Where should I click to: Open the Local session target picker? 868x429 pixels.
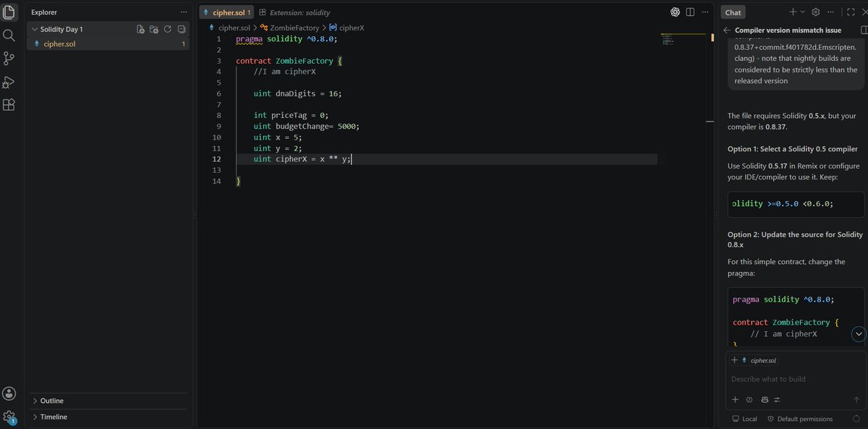[744, 419]
